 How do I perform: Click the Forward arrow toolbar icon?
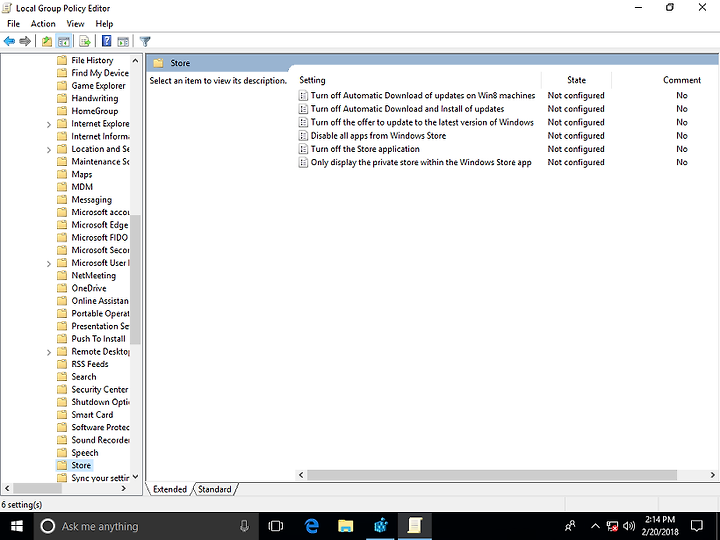pos(25,41)
